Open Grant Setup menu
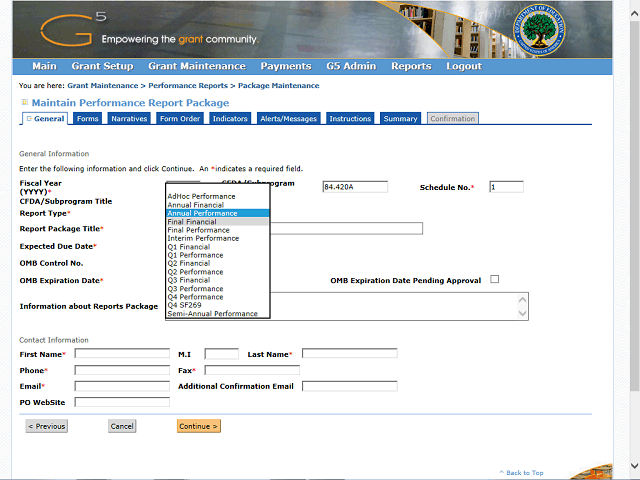This screenshot has width=640, height=480. (x=102, y=66)
